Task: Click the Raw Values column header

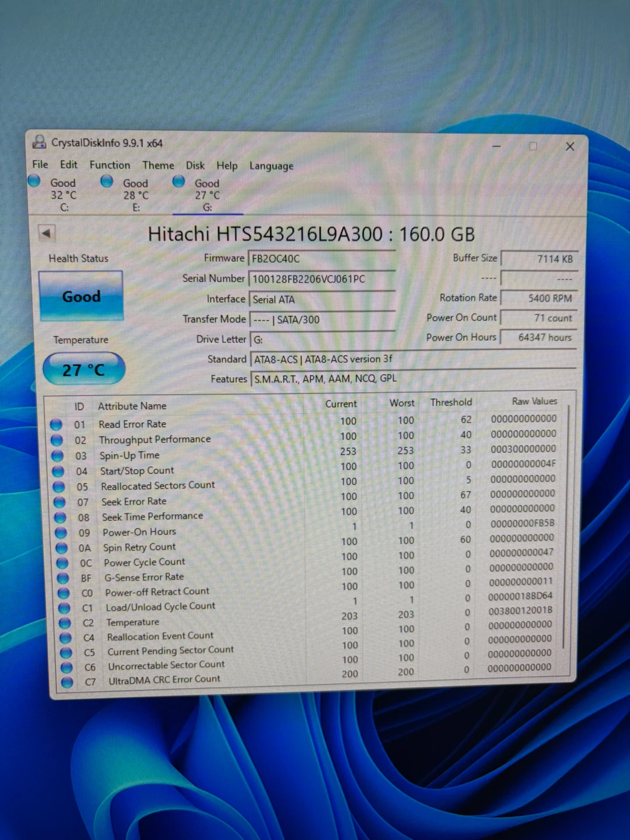Action: tap(534, 401)
